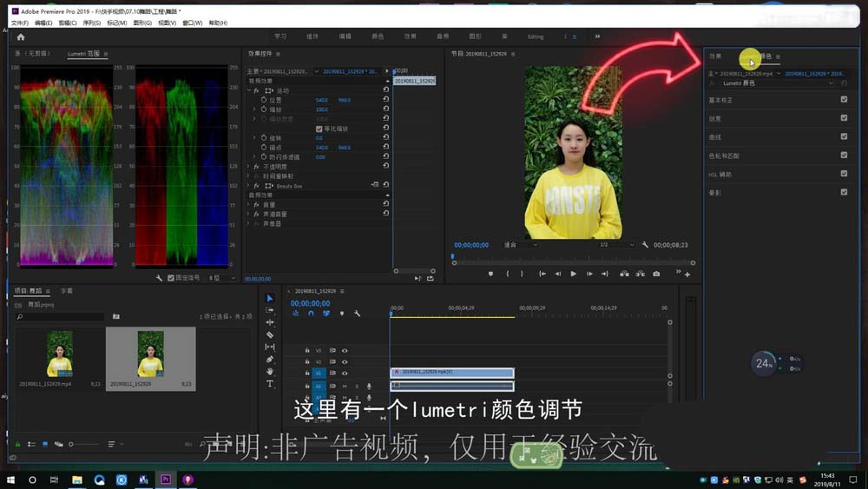Screen dimensions: 868x489
Task: Select the Selection tool in timeline toolbar
Action: [x=270, y=299]
